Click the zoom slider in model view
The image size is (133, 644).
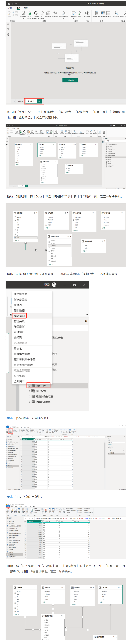point(111,188)
